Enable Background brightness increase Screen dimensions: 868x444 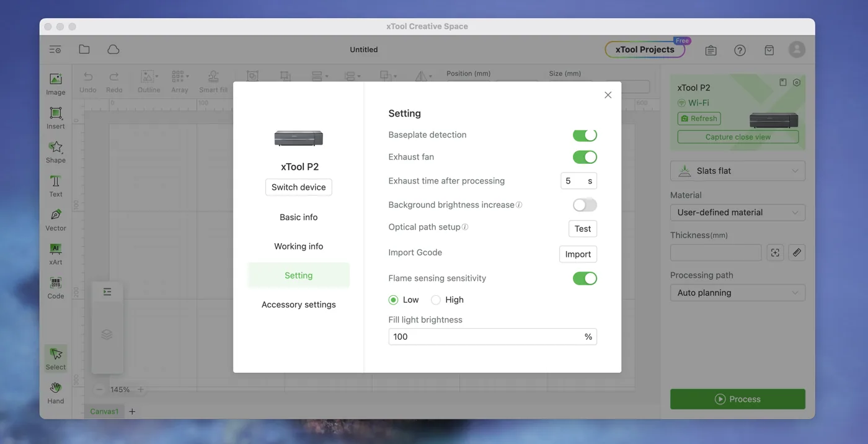coord(585,205)
